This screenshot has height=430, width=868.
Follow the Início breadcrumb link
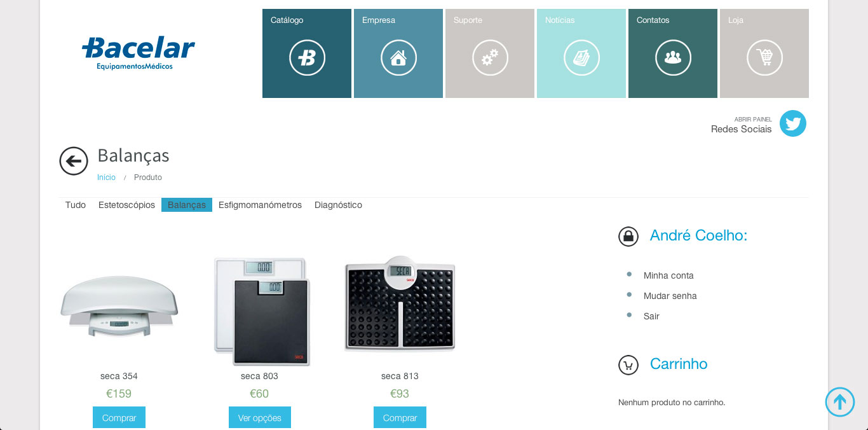tap(106, 177)
